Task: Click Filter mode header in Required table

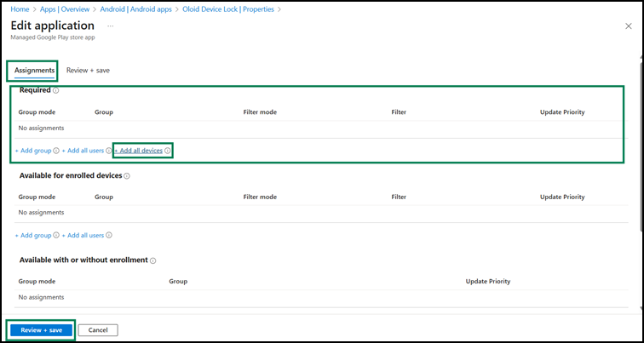Action: coord(260,112)
